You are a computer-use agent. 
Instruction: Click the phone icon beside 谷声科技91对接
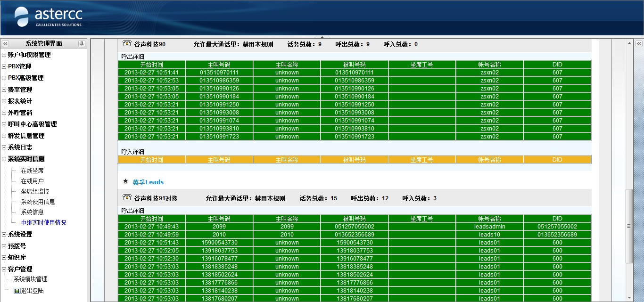click(x=126, y=197)
